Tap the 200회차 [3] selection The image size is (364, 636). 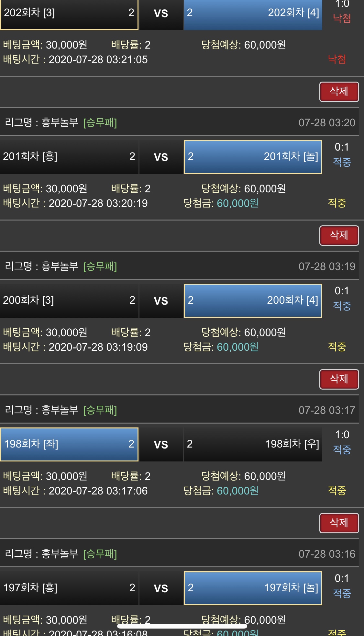[69, 301]
